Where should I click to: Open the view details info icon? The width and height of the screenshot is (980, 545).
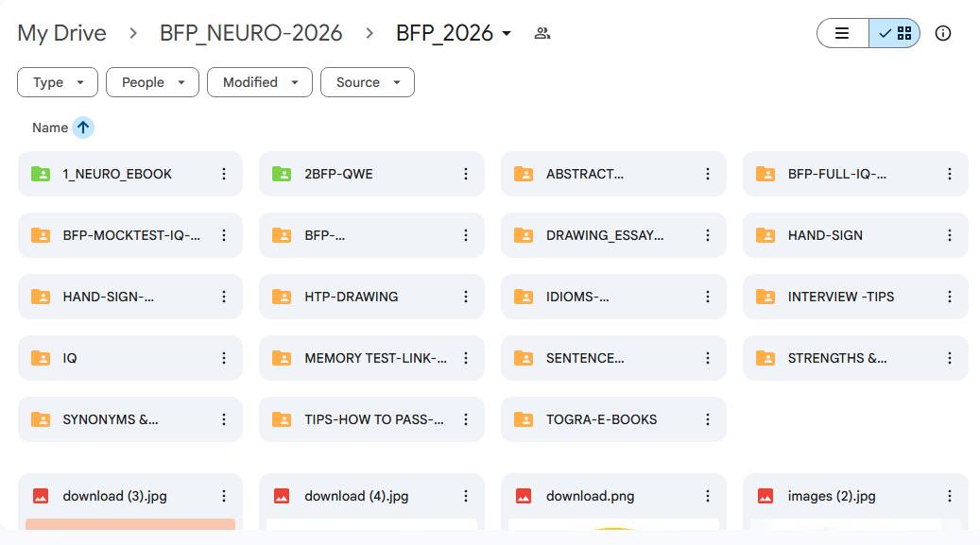pyautogui.click(x=942, y=33)
